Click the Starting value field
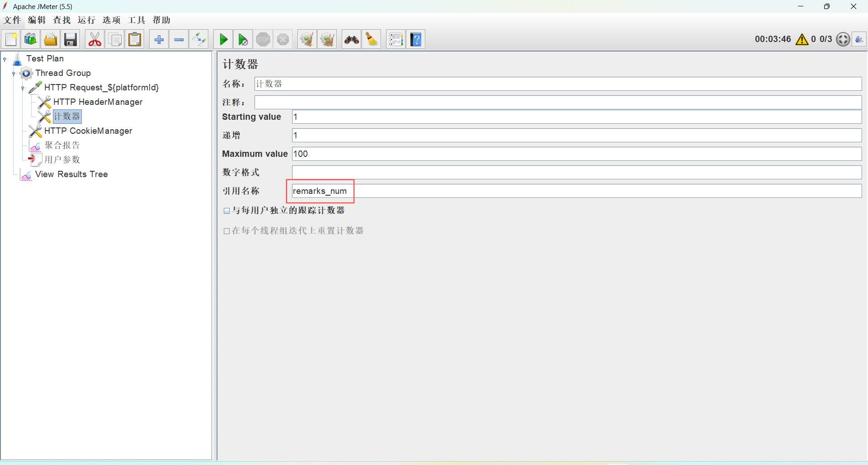Image resolution: width=868 pixels, height=465 pixels. pyautogui.click(x=577, y=117)
